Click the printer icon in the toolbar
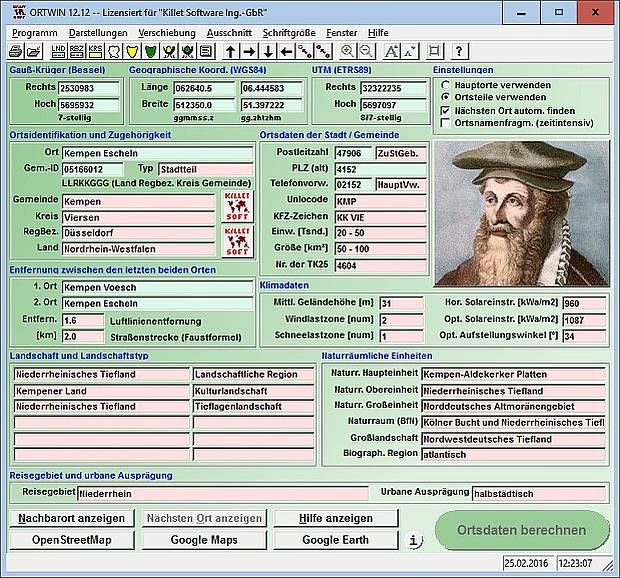Image resolution: width=620 pixels, height=578 pixels. 16,51
